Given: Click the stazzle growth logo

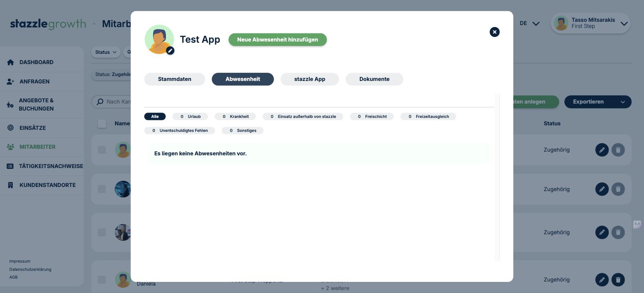Looking at the screenshot, I should coord(48,24).
